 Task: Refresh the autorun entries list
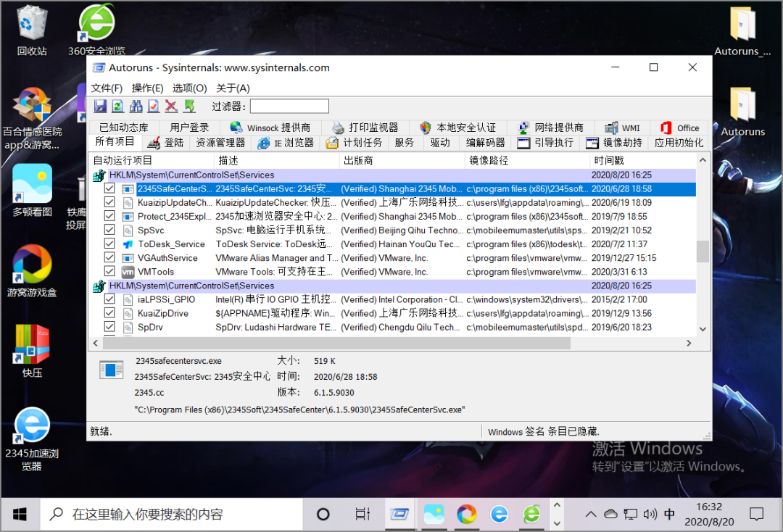[117, 107]
